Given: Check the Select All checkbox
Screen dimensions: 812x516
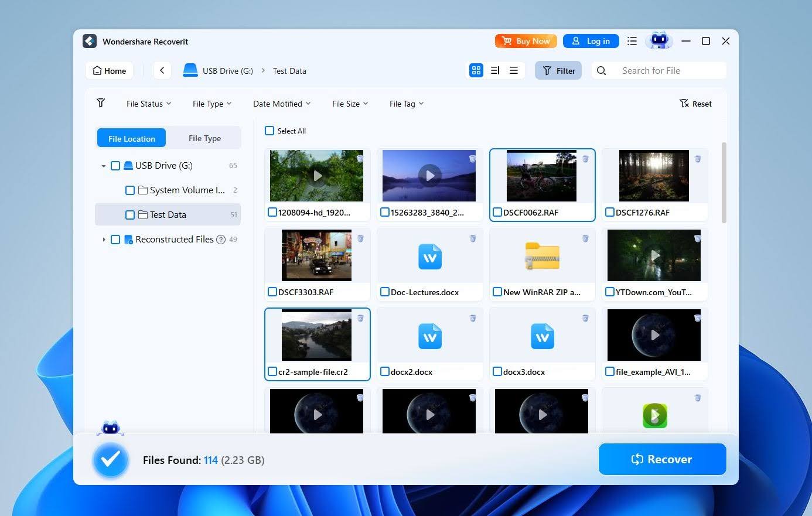Looking at the screenshot, I should pos(269,131).
